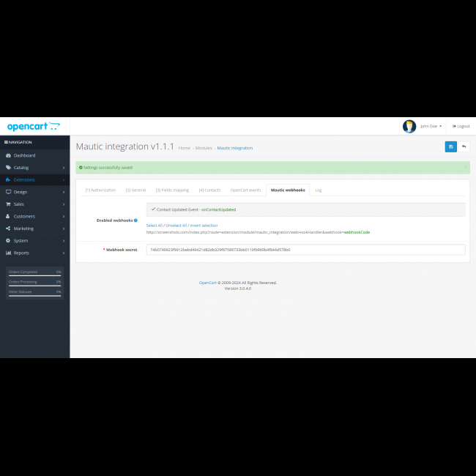Open the [3] Fields mapping tab
476x476 pixels.
click(172, 190)
